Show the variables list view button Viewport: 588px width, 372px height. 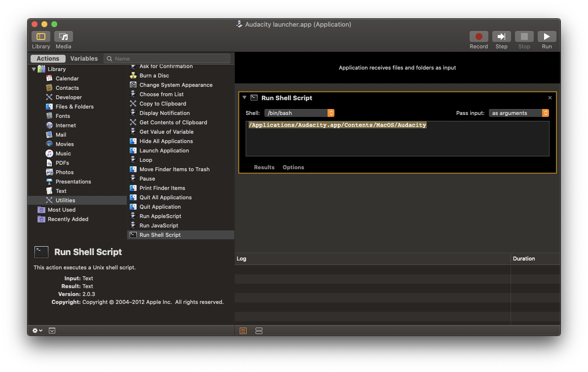click(x=259, y=331)
